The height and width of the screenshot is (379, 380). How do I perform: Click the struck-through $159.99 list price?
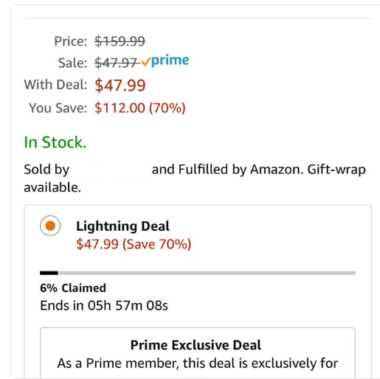pos(120,41)
